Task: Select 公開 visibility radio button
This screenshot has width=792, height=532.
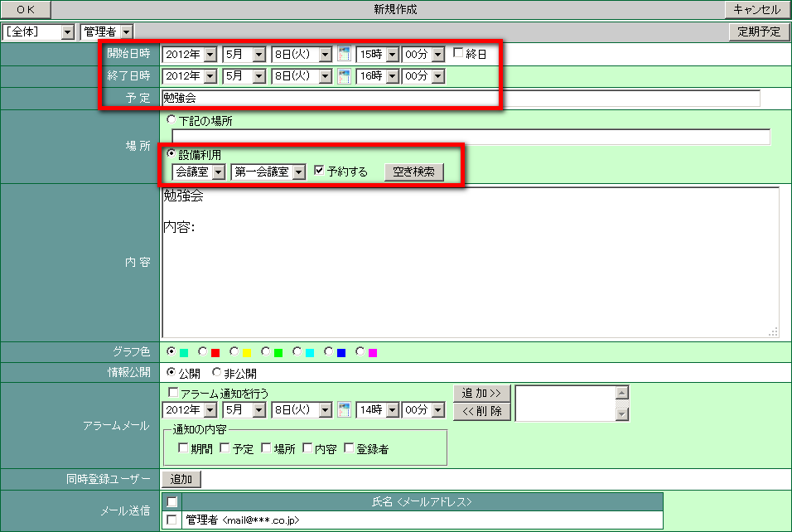Action: click(x=171, y=372)
